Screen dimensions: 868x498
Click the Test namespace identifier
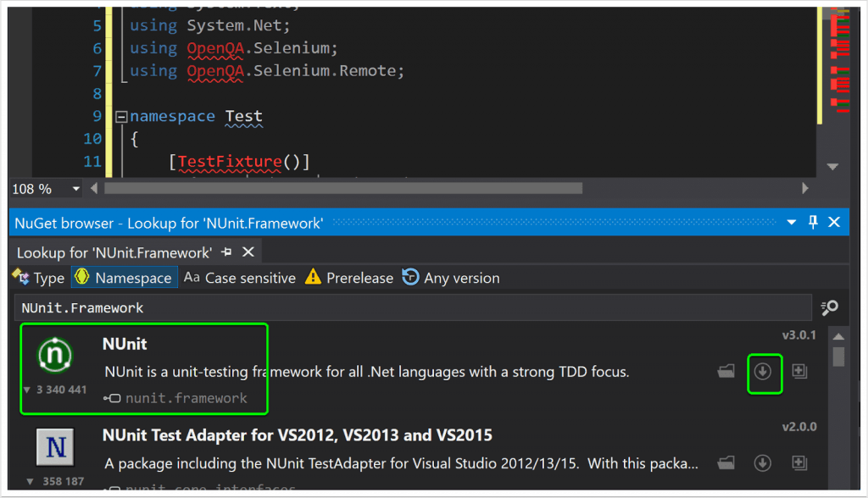coord(243,117)
